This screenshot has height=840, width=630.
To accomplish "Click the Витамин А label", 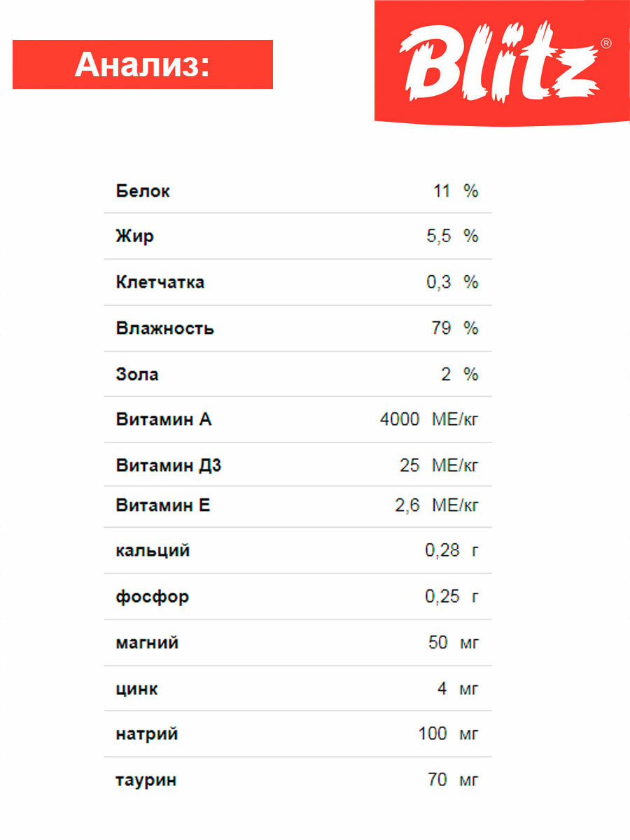I will click(164, 420).
